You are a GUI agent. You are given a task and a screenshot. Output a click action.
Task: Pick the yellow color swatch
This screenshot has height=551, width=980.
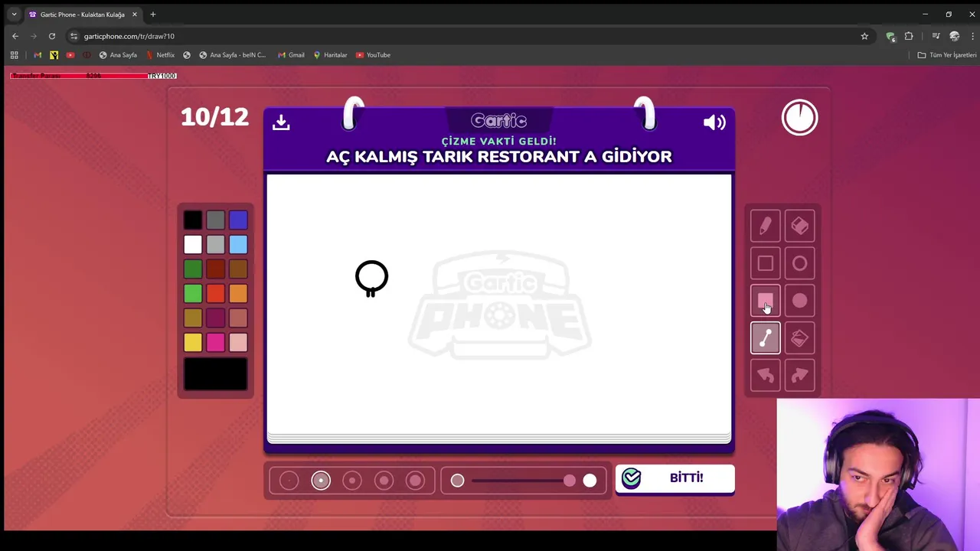[193, 343]
